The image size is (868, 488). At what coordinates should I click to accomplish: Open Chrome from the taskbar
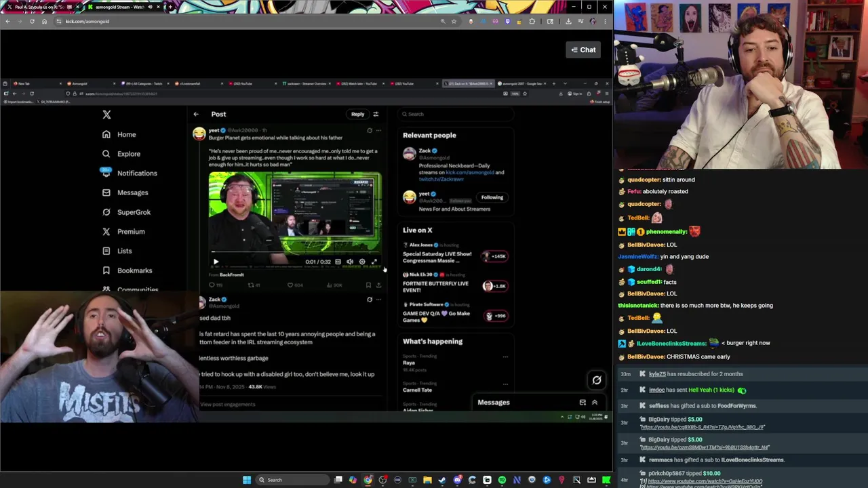(368, 480)
